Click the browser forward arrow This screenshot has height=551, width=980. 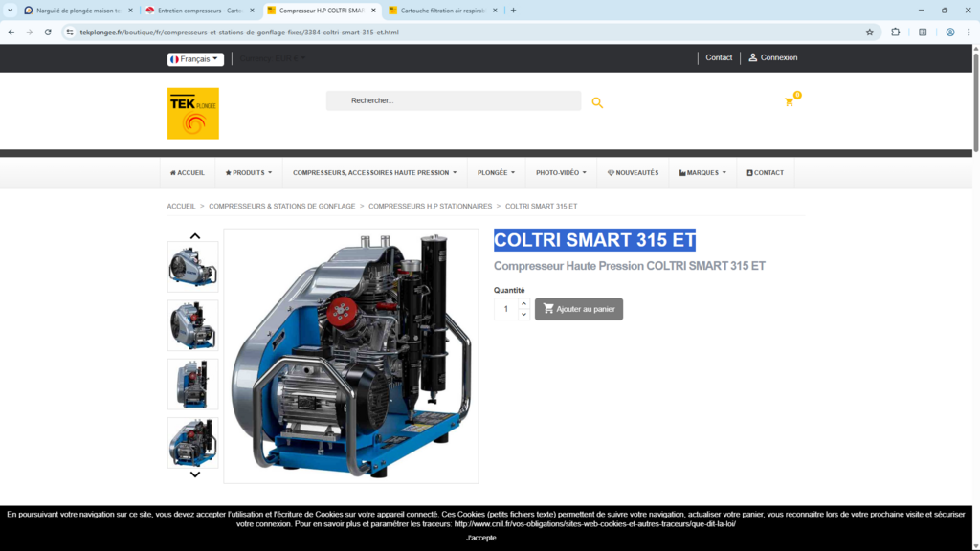click(30, 32)
